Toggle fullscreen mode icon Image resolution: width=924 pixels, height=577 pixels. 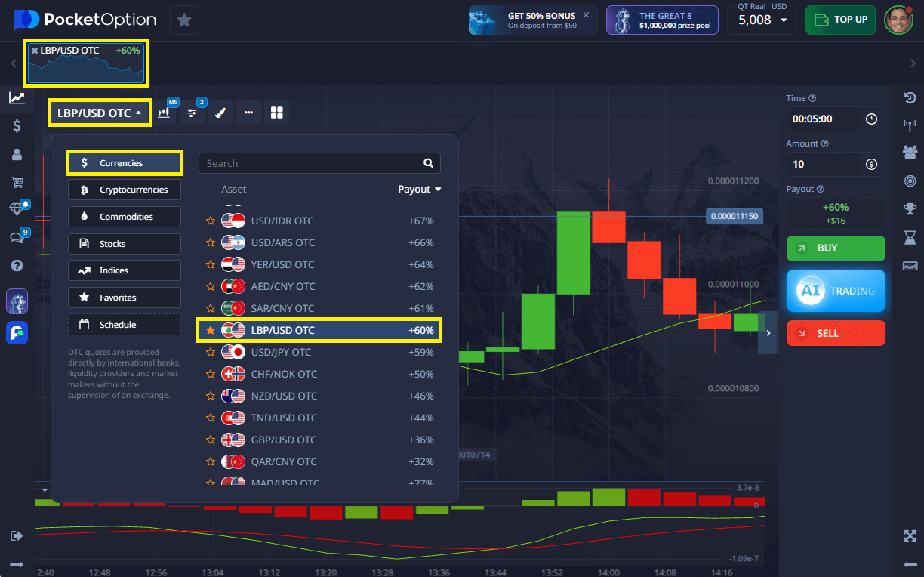point(910,535)
